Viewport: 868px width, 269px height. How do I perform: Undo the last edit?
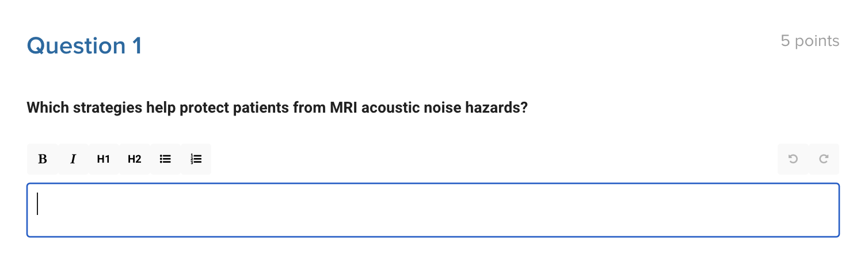(x=793, y=159)
